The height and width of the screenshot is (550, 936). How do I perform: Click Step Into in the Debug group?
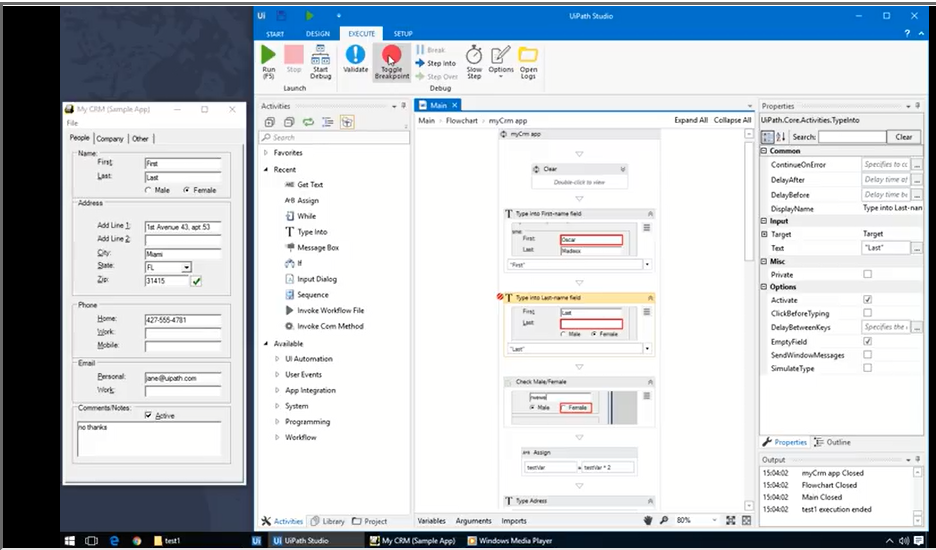pos(436,63)
